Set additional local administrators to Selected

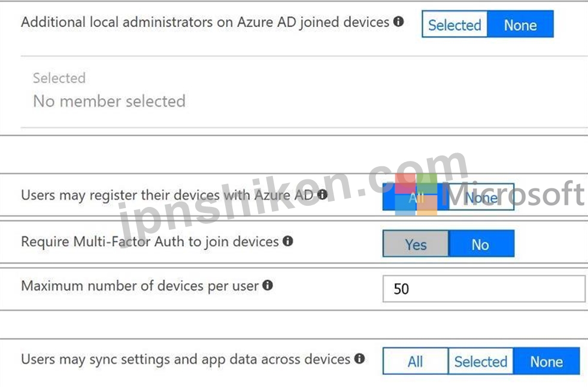coord(454,25)
